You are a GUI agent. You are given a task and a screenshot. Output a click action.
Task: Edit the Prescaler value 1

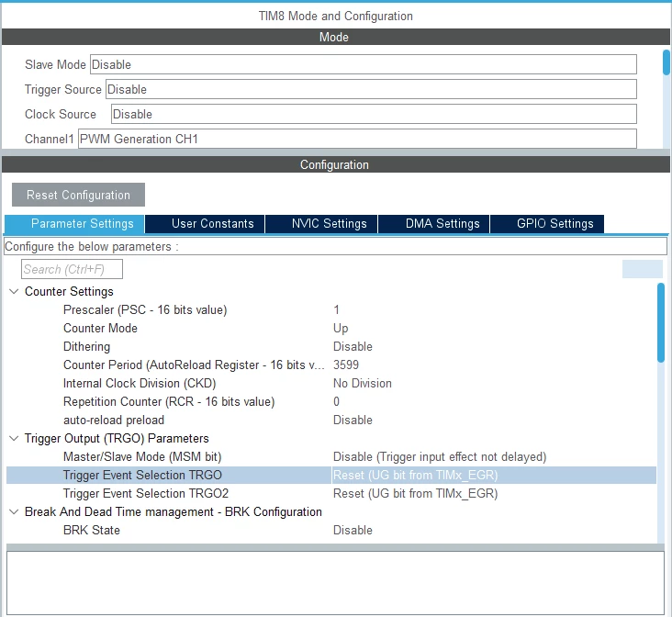point(494,309)
